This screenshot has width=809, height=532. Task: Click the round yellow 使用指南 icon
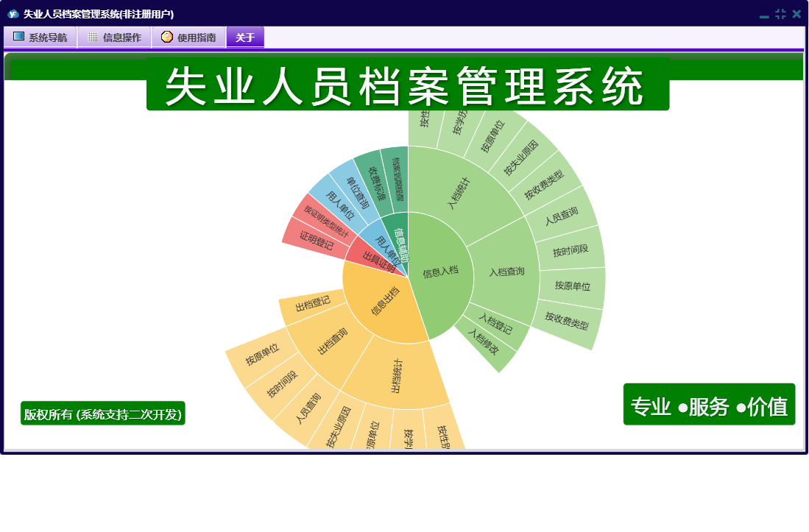pos(167,37)
